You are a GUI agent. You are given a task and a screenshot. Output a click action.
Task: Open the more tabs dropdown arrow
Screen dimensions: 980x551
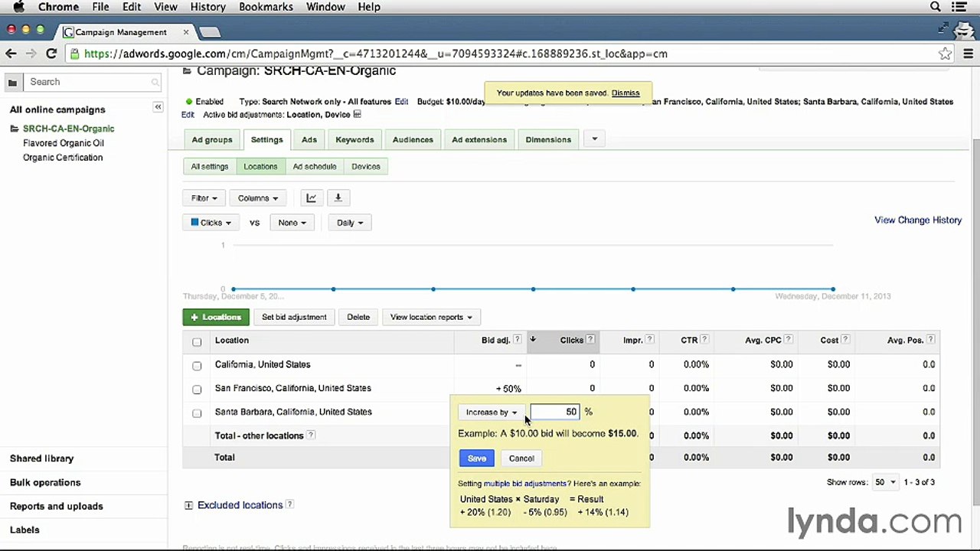[x=594, y=139]
